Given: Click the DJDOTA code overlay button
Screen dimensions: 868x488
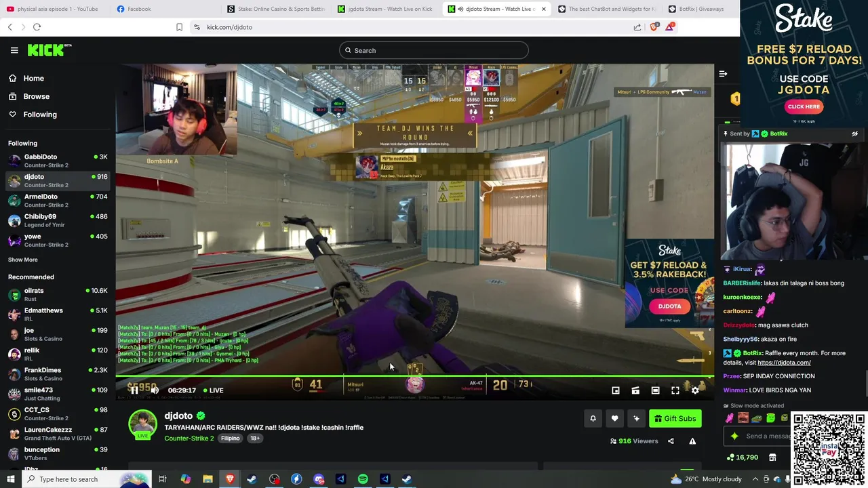Looking at the screenshot, I should (x=669, y=306).
